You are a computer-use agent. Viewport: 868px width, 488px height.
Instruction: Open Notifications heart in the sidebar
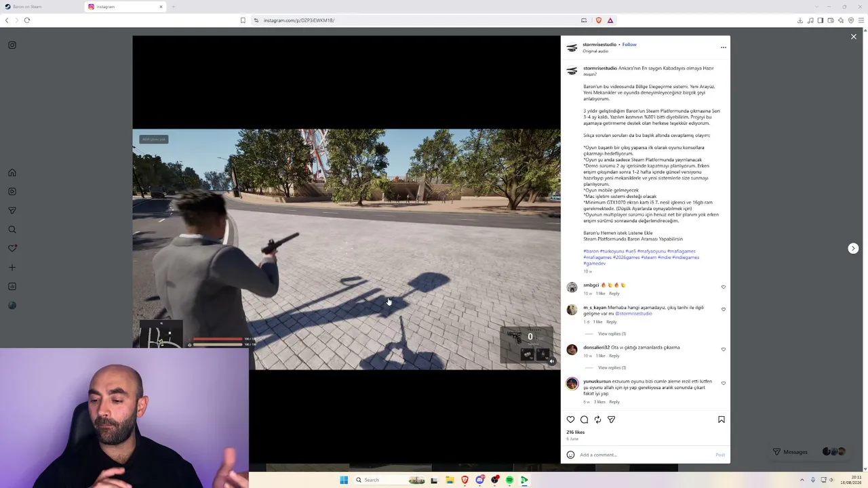(x=12, y=249)
